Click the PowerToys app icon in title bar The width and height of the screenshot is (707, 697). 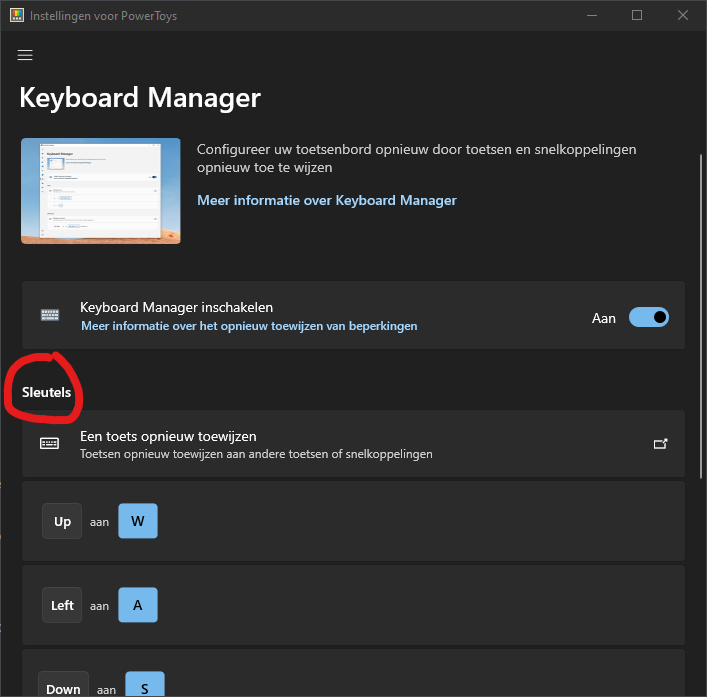pyautogui.click(x=17, y=15)
